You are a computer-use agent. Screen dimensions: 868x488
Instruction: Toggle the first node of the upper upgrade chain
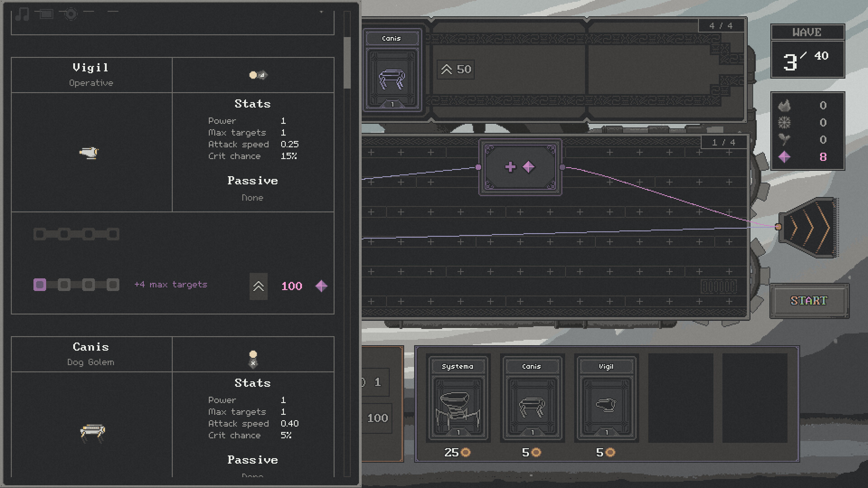coord(40,234)
